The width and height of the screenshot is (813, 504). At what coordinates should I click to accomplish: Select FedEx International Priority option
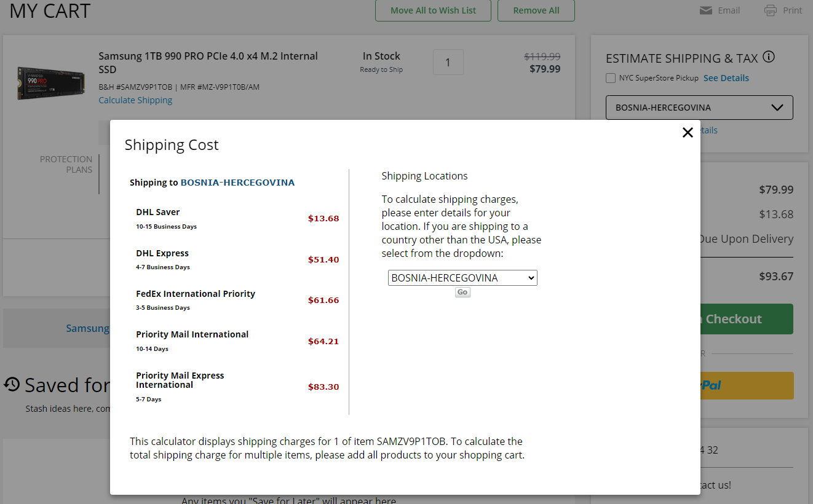(196, 294)
